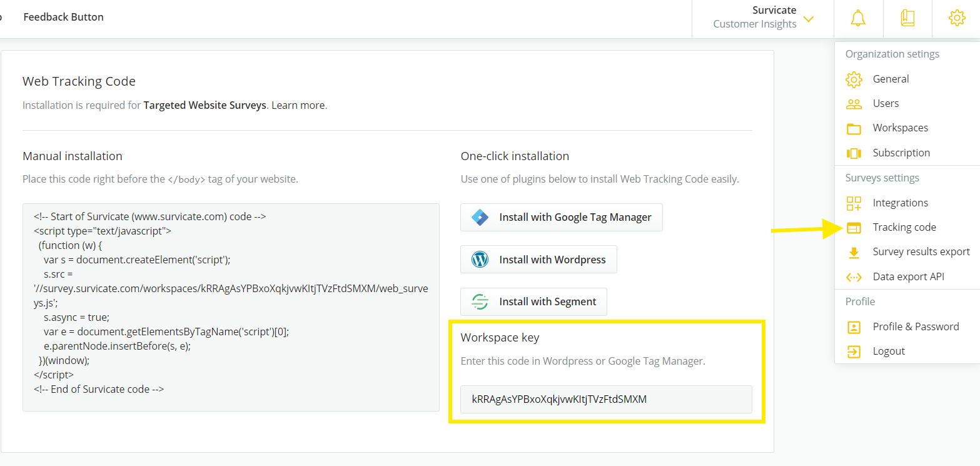980x466 pixels.
Task: Click the Organization settings section label
Action: click(892, 54)
